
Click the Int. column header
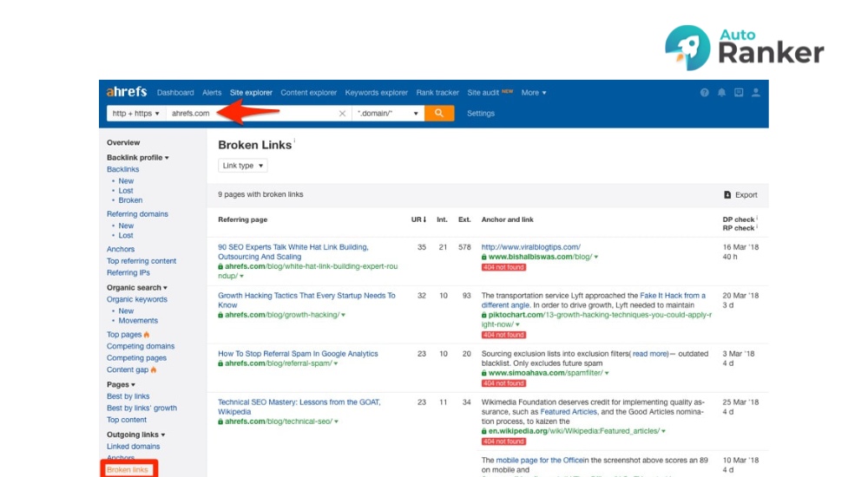click(442, 219)
